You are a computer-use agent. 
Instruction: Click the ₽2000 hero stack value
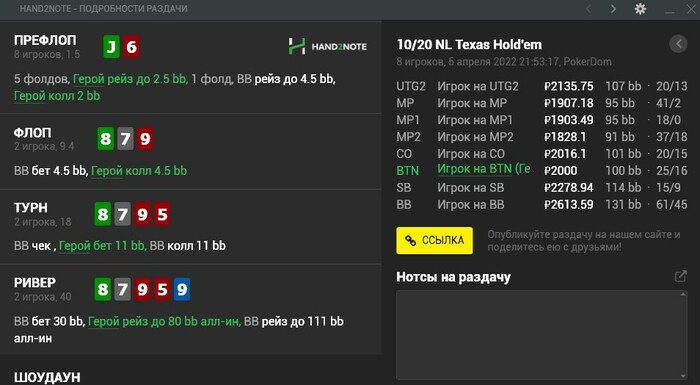(561, 171)
